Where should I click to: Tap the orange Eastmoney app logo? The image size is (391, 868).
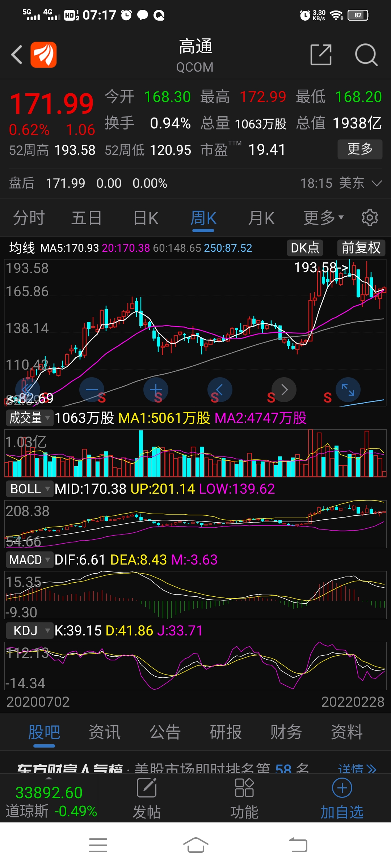43,55
